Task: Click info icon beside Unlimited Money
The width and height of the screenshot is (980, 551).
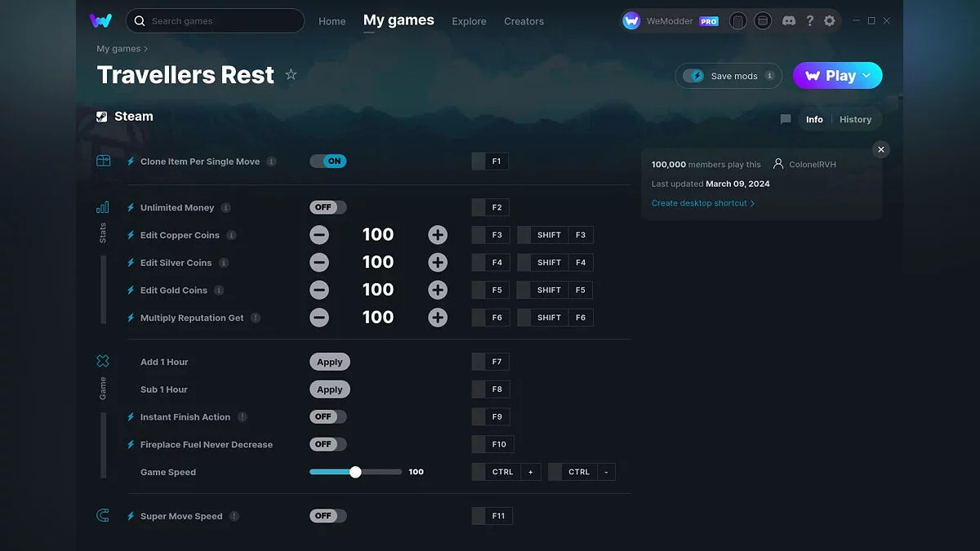Action: (x=226, y=207)
